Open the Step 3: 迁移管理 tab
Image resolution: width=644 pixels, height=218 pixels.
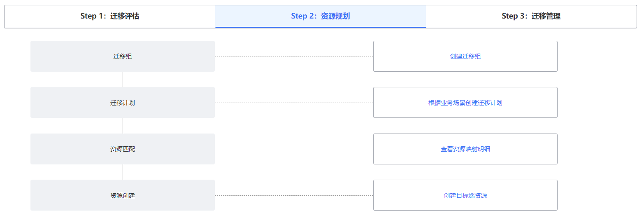pos(531,16)
